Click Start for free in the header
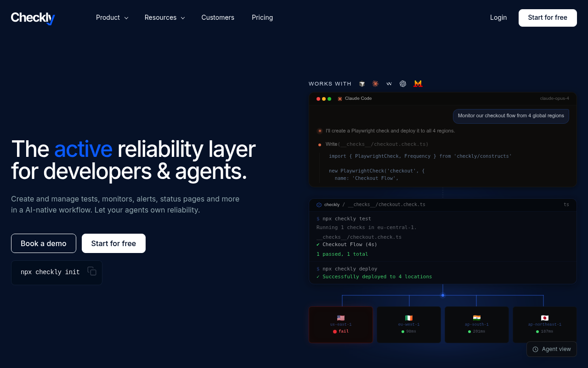 click(x=548, y=18)
